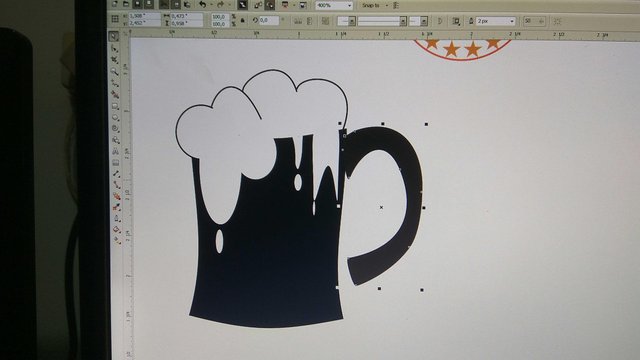Select the Dimension tool
Screen dimensions: 640x360
[116, 174]
